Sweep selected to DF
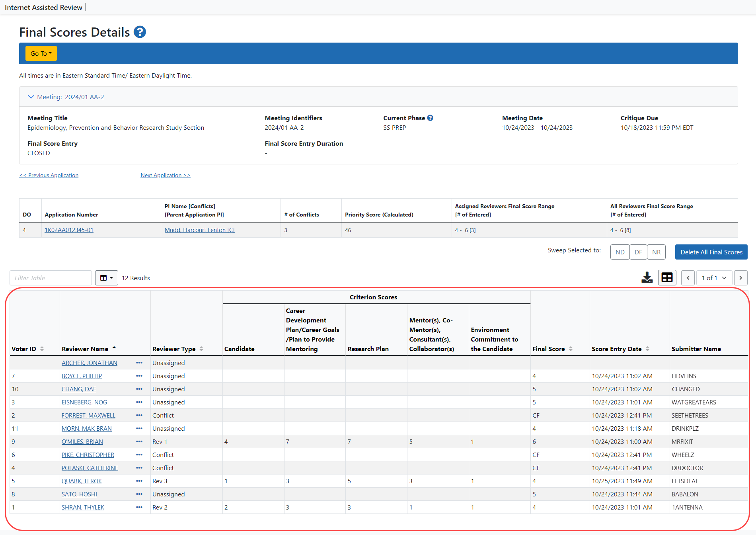The height and width of the screenshot is (535, 756). 638,252
